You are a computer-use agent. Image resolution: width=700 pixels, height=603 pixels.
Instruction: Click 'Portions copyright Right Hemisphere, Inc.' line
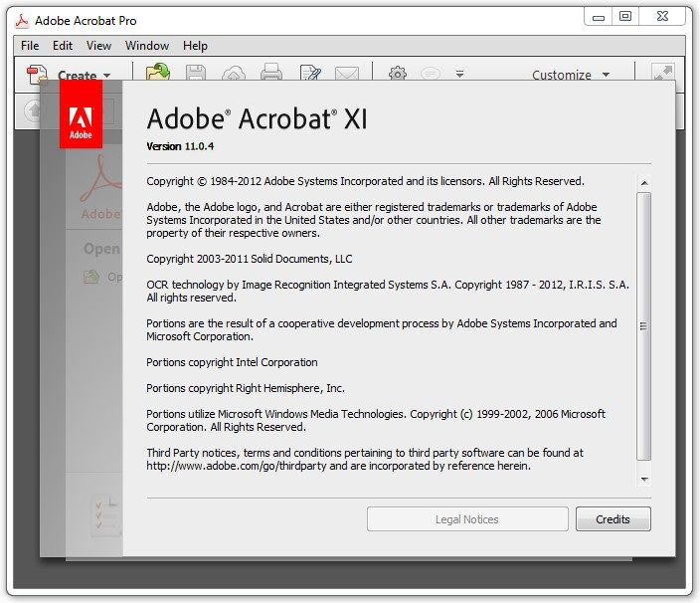pyautogui.click(x=246, y=388)
